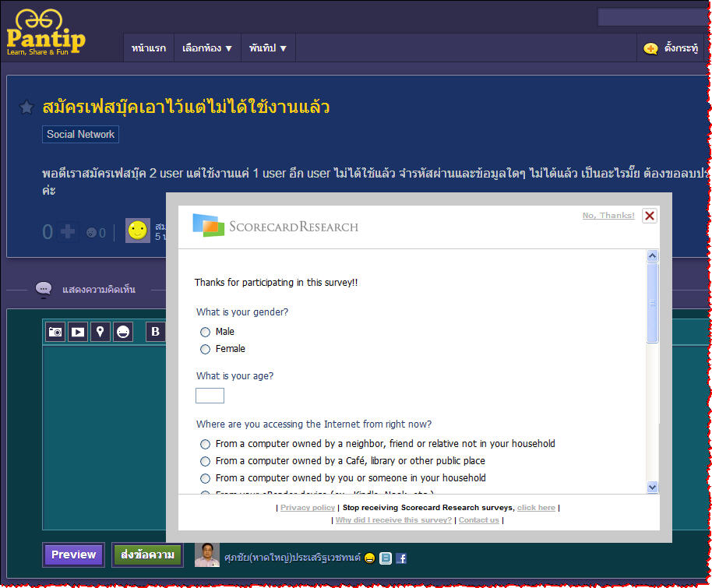The image size is (712, 588).
Task: Click the plus vote icon
Action: click(x=68, y=231)
